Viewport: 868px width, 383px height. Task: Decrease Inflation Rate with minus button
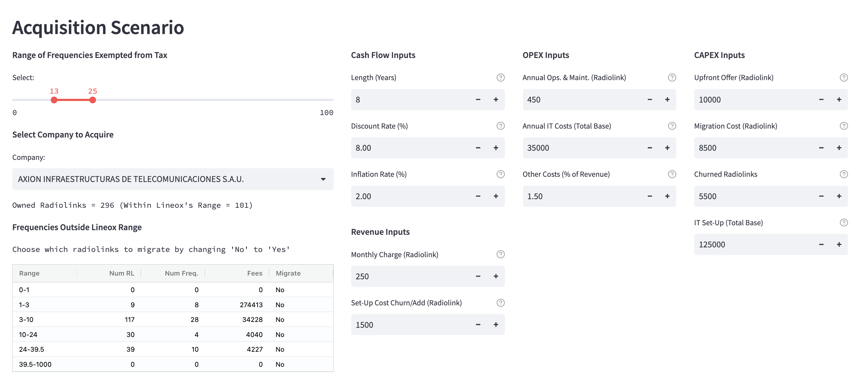click(478, 196)
